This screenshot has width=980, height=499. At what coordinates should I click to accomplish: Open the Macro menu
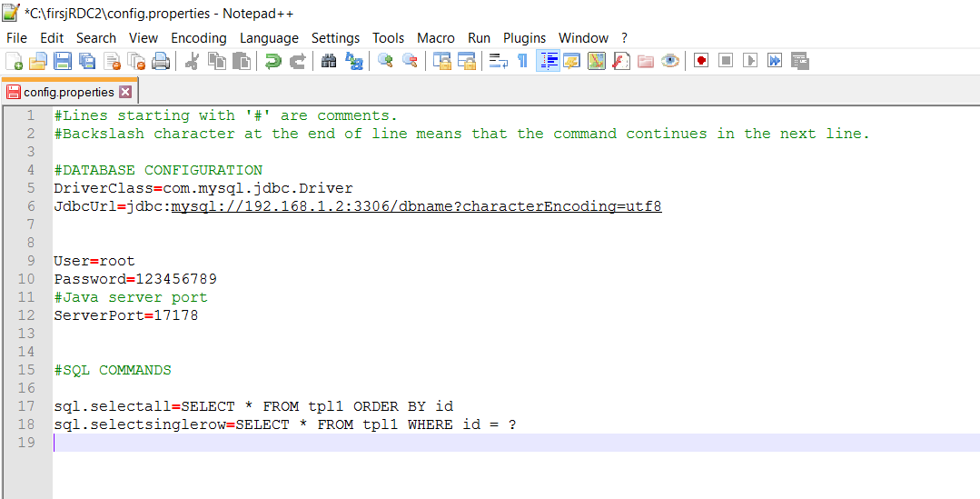[x=436, y=38]
